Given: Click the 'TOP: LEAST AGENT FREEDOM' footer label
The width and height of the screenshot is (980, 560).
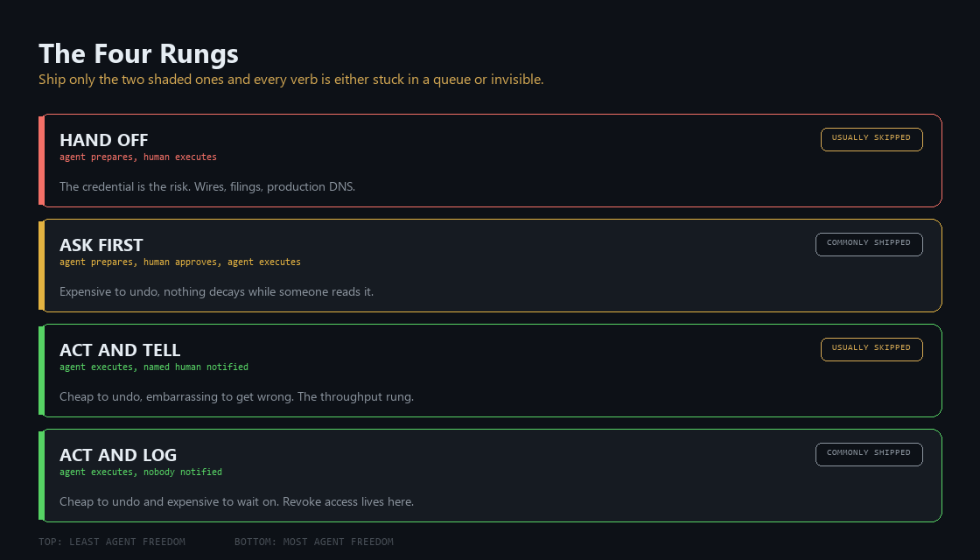Looking at the screenshot, I should tap(112, 542).
